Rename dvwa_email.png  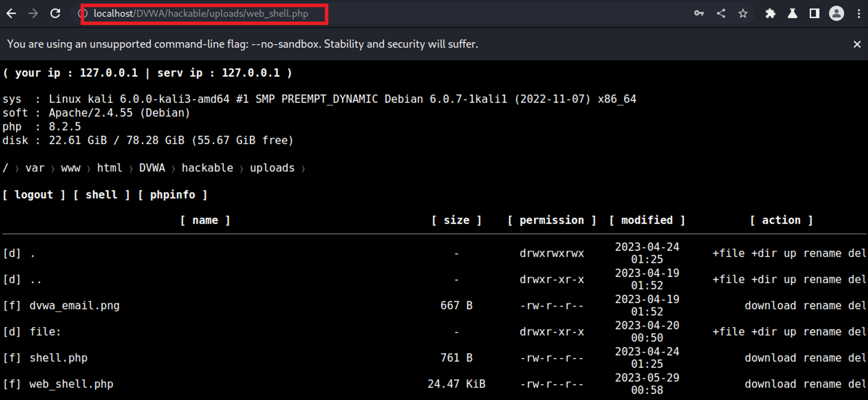822,306
